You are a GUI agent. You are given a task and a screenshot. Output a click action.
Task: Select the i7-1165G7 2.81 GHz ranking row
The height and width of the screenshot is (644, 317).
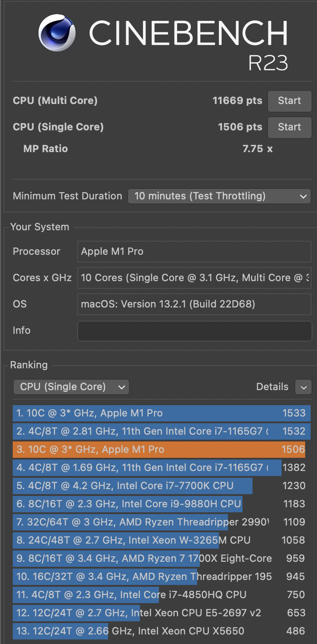pyautogui.click(x=161, y=431)
